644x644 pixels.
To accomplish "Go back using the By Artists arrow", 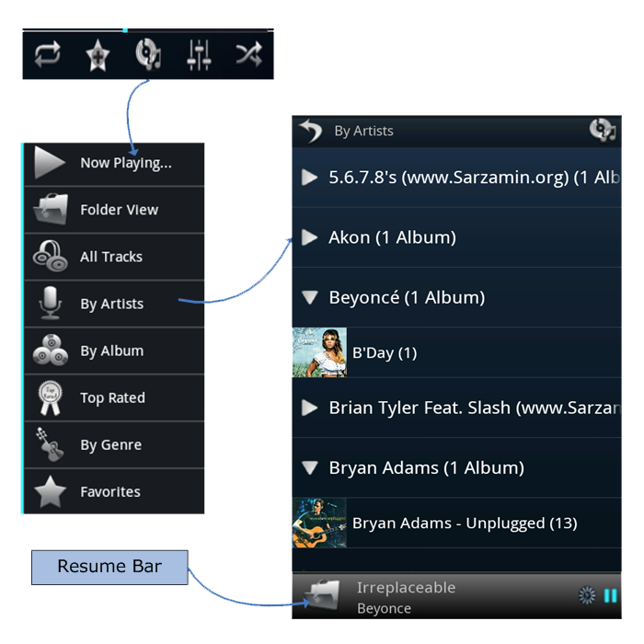I will coord(310,131).
